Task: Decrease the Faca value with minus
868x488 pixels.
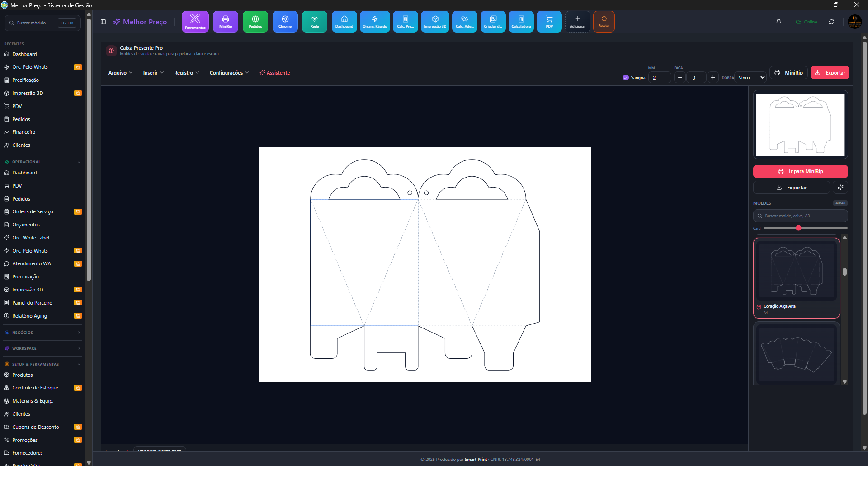Action: coord(679,78)
